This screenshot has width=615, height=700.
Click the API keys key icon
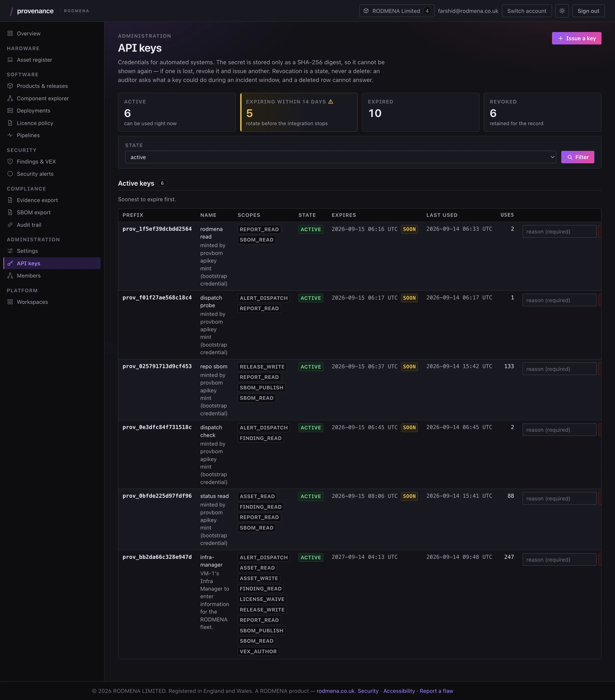tap(10, 263)
